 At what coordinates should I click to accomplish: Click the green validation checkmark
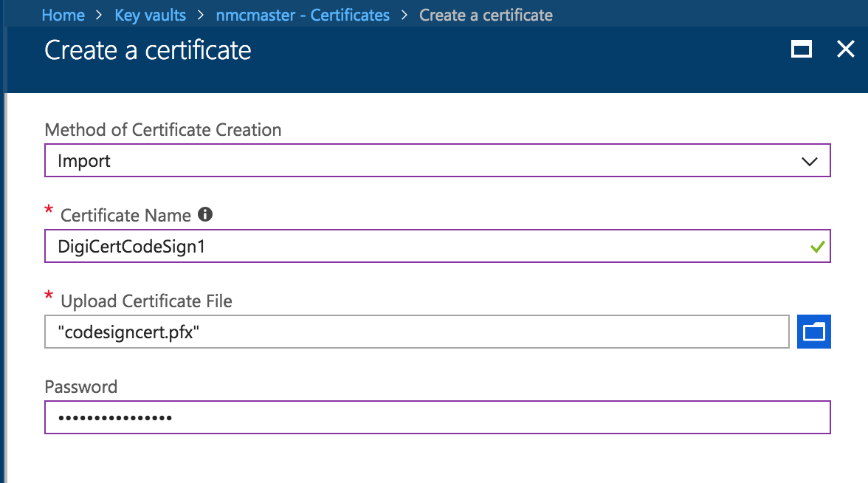(x=818, y=247)
